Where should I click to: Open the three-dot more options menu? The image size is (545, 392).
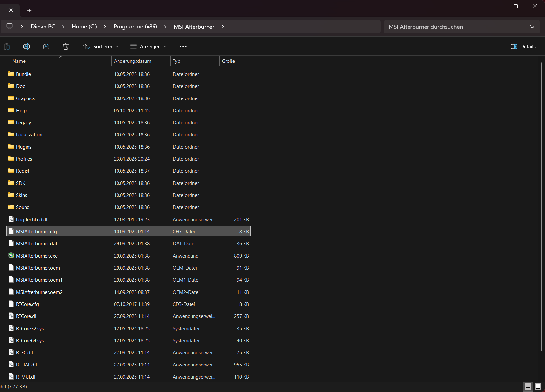[183, 46]
